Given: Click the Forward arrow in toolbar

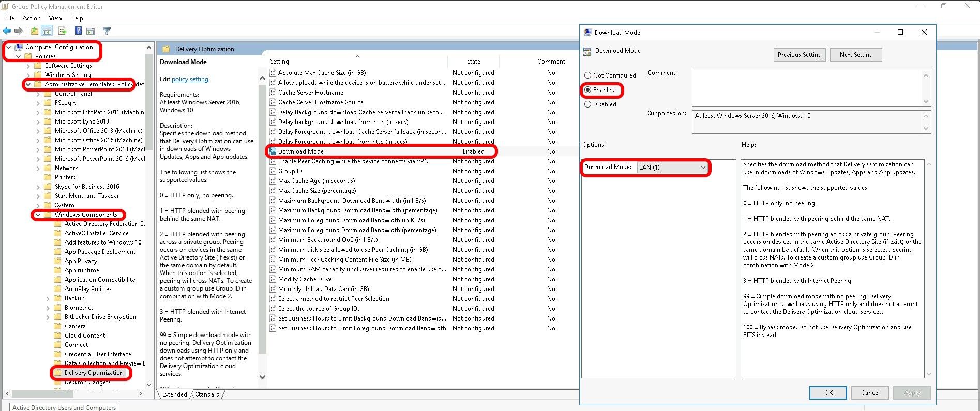Looking at the screenshot, I should 19,31.
